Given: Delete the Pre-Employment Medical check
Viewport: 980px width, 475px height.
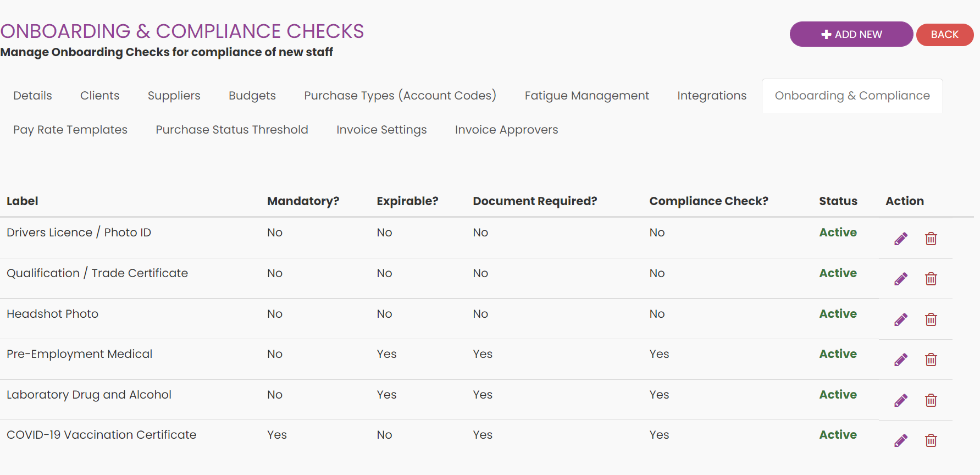Looking at the screenshot, I should coord(931,360).
